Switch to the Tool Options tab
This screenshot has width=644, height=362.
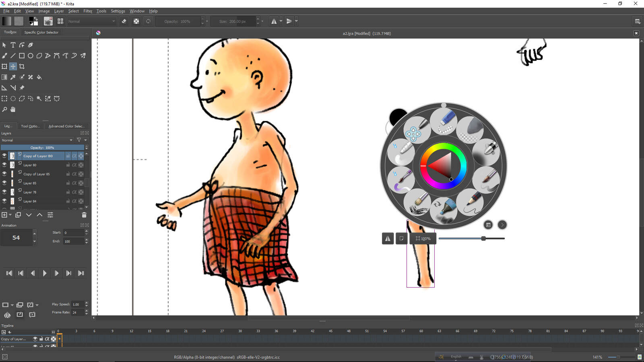pyautogui.click(x=31, y=126)
